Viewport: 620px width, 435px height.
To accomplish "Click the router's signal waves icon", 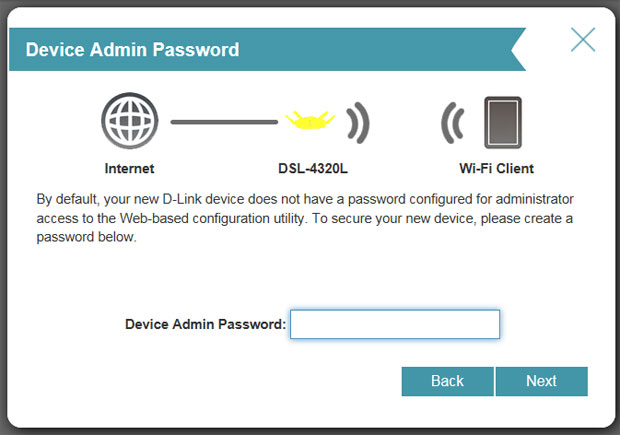I will pos(359,122).
